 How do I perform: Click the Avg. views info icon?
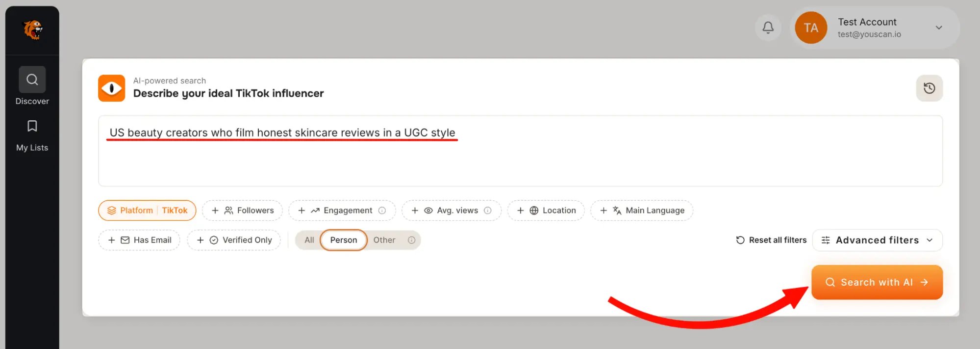[x=488, y=211]
